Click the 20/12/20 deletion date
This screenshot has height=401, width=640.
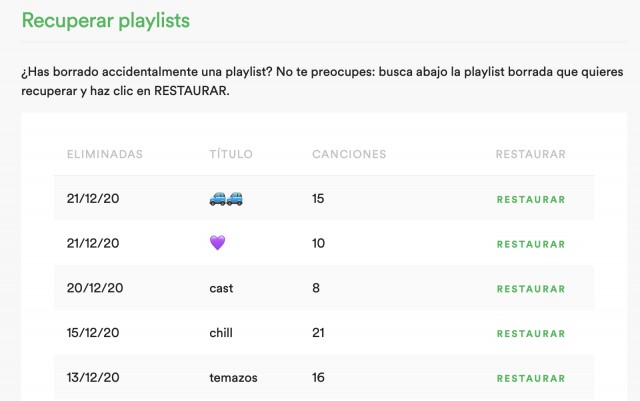95,288
